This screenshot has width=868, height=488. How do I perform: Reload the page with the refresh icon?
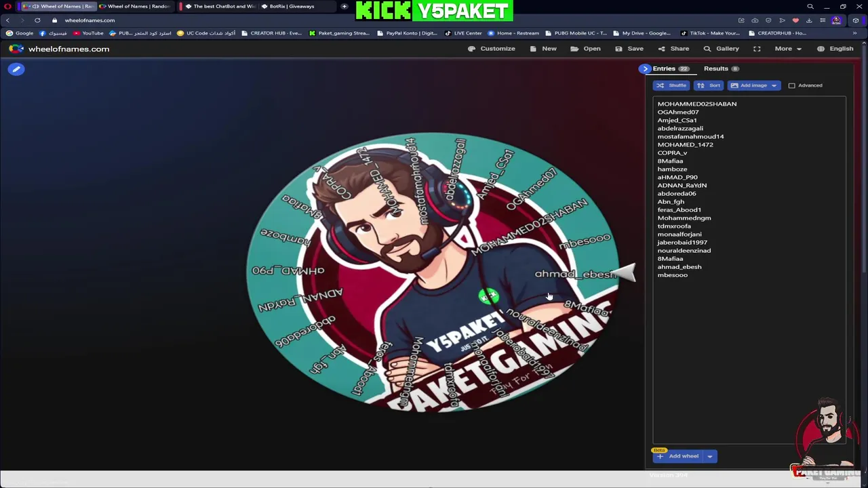coord(37,20)
